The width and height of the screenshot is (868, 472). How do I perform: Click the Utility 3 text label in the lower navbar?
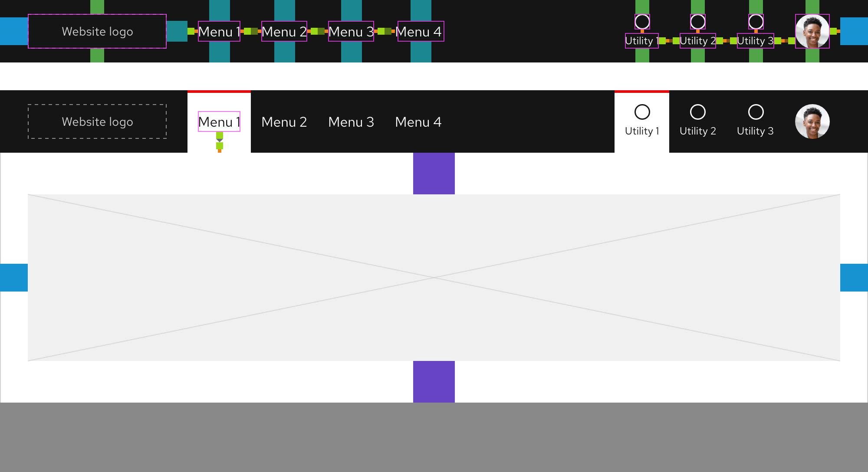point(756,131)
